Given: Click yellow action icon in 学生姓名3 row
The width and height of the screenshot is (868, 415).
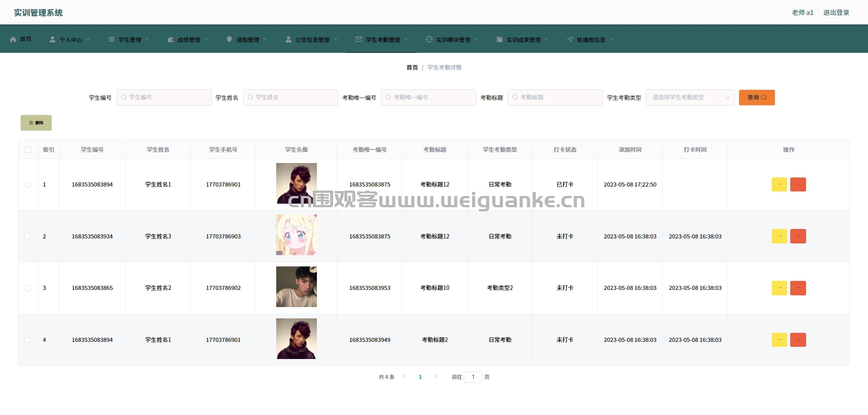Looking at the screenshot, I should click(779, 236).
